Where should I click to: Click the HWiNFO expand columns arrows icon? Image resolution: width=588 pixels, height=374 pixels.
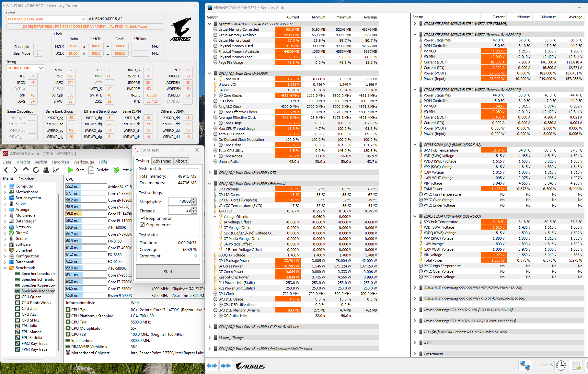(x=212, y=366)
